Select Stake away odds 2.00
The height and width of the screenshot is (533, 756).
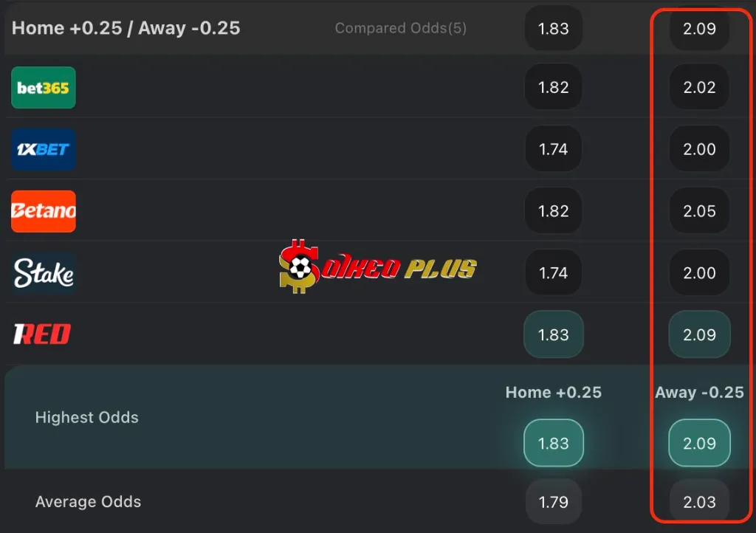[699, 273]
